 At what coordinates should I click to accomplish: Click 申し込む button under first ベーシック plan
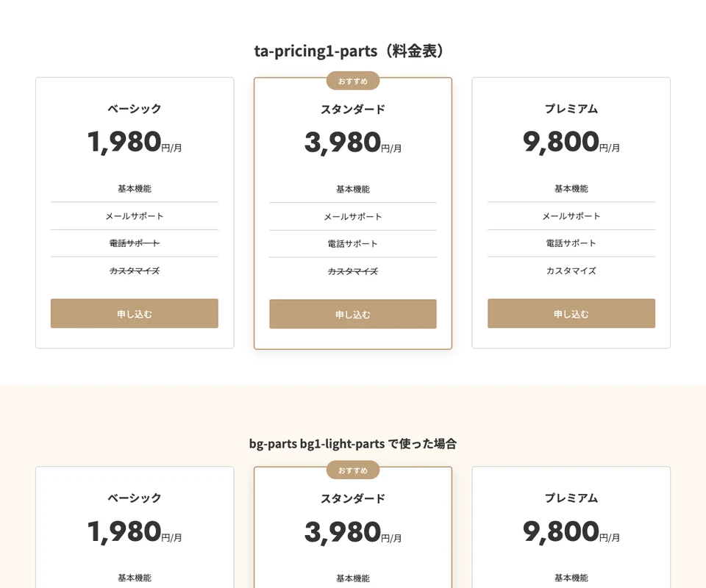pyautogui.click(x=135, y=314)
